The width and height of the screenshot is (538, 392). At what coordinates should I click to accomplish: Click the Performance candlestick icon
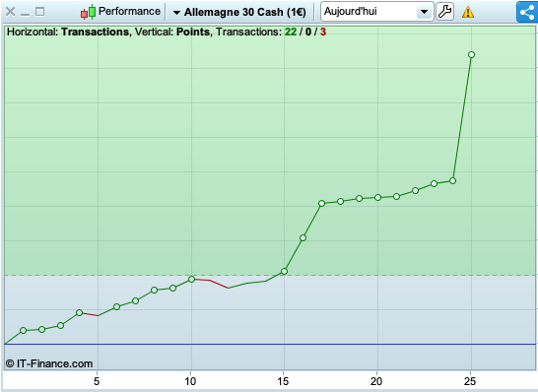click(x=88, y=12)
